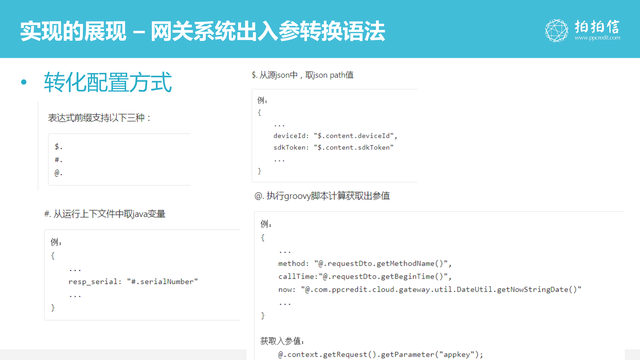Click the line resp_serial: "#.serialNumber"
The image size is (640, 360).
[133, 281]
